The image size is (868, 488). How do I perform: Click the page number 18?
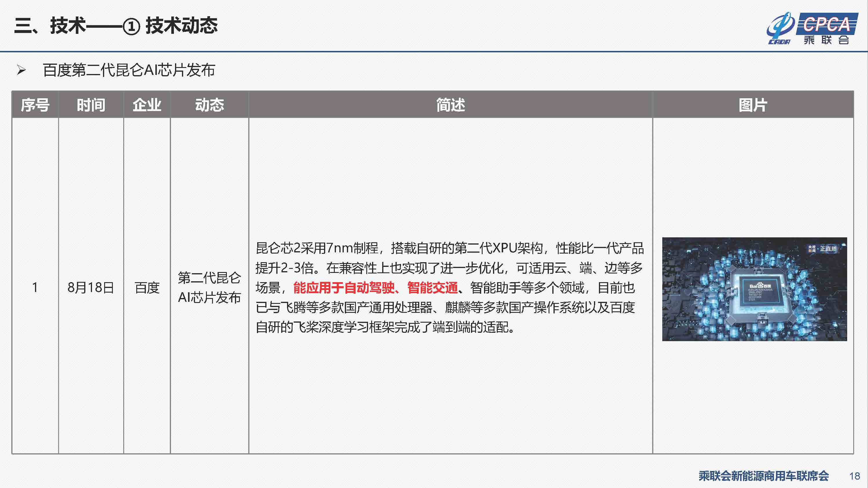click(x=854, y=476)
